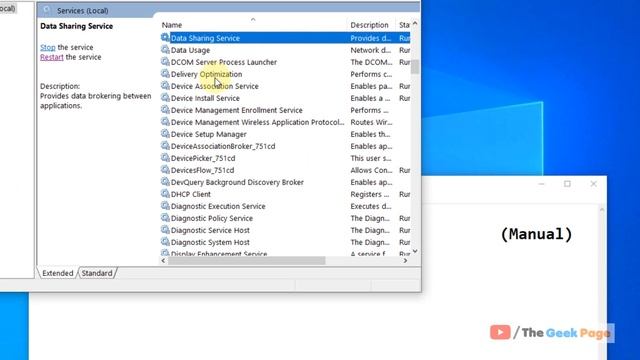Click the horizontal scroll left arrow
This screenshot has height=360, width=640.
[164, 260]
